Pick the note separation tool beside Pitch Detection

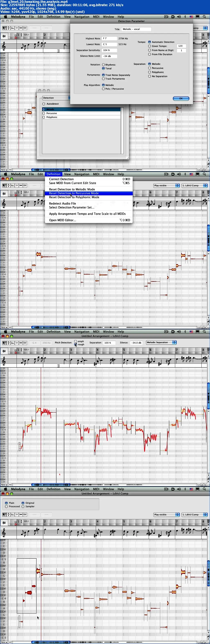(x=25, y=343)
